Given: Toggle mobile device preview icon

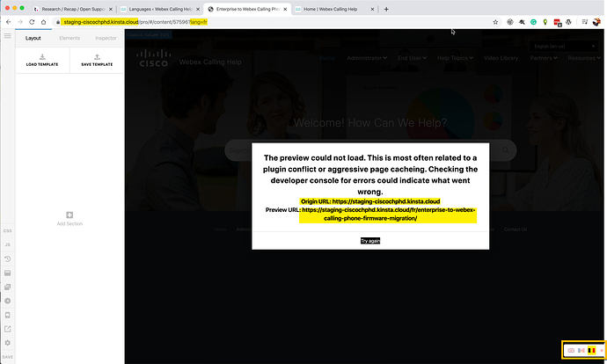Looking at the screenshot, I should (7, 316).
